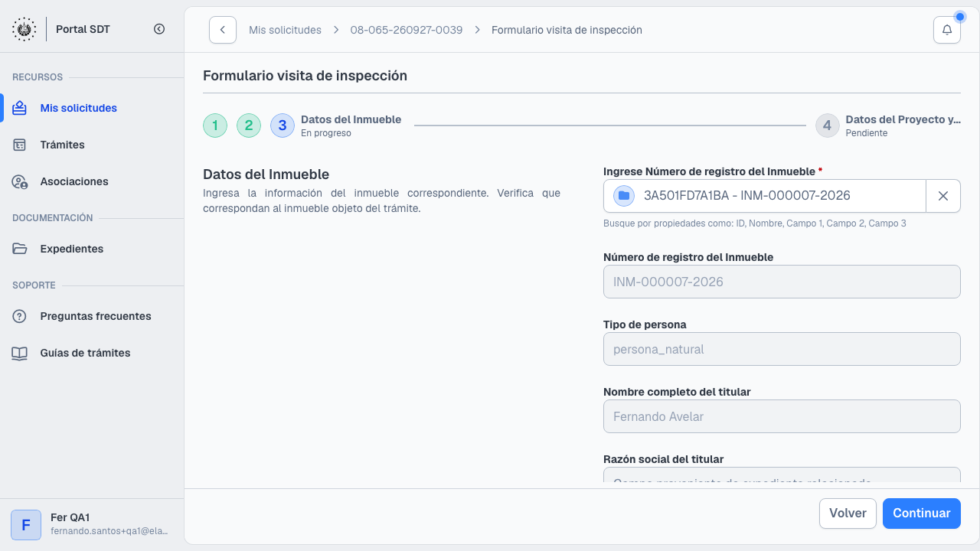Open the Inmueble registry search combo box
Screen dimensions: 980x551
[x=766, y=196]
